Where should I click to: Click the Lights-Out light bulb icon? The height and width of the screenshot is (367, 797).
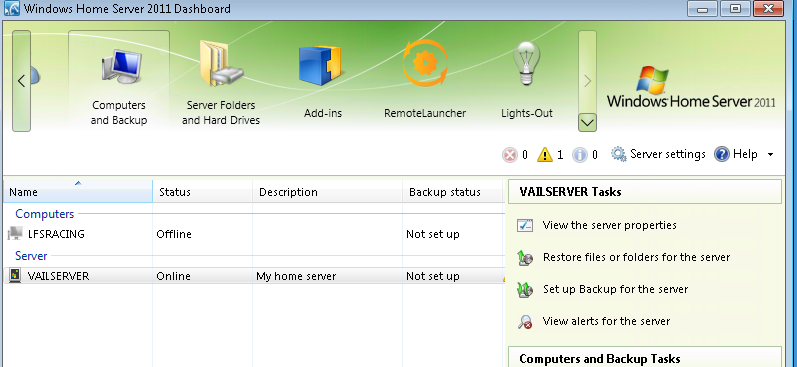pos(527,64)
